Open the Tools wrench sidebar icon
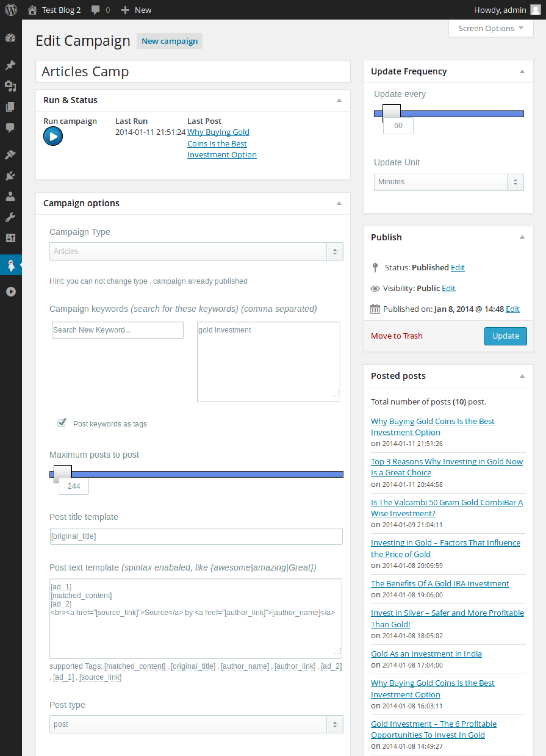Image resolution: width=546 pixels, height=756 pixels. tap(11, 217)
